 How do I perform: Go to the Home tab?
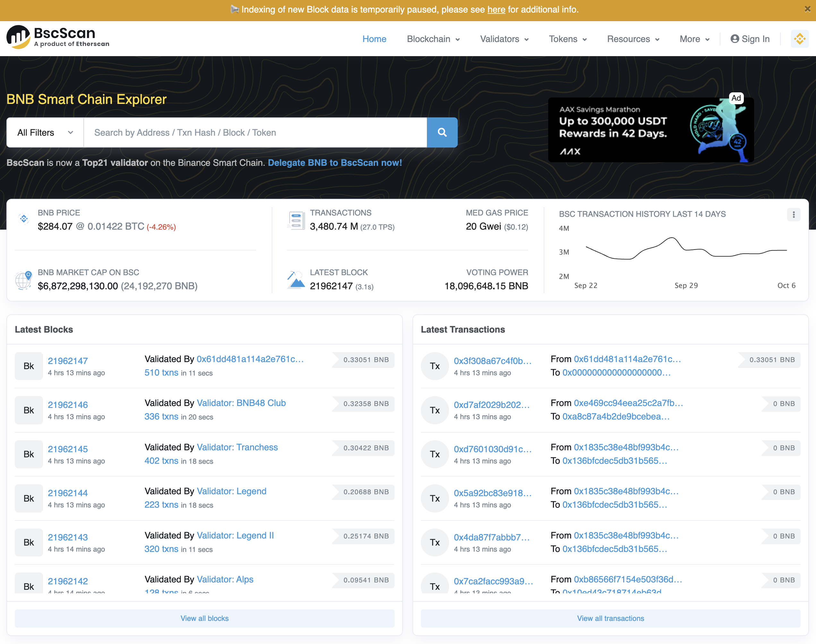[374, 39]
